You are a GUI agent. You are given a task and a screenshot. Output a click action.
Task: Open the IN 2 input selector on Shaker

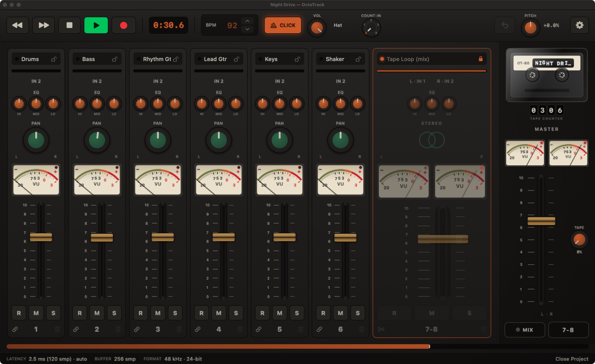click(340, 81)
